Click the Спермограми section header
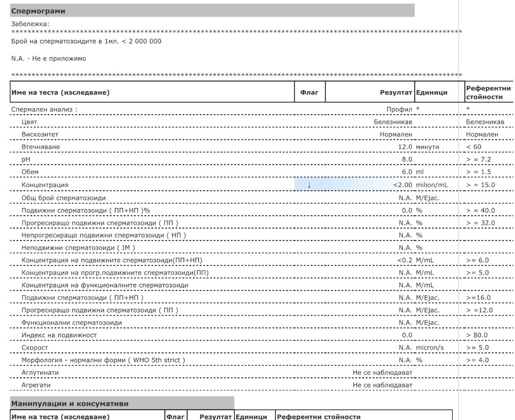 (38, 11)
